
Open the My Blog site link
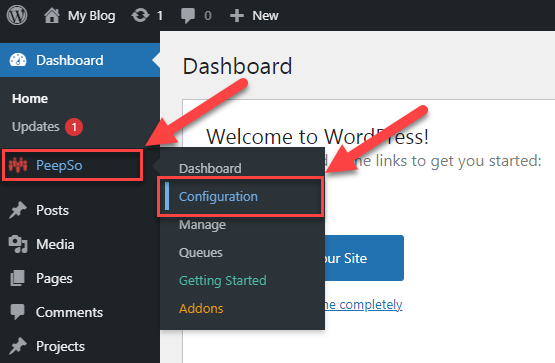pyautogui.click(x=92, y=16)
